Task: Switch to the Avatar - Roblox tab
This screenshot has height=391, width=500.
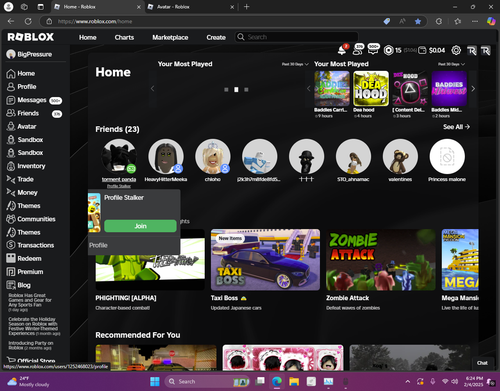Action: 190,7
